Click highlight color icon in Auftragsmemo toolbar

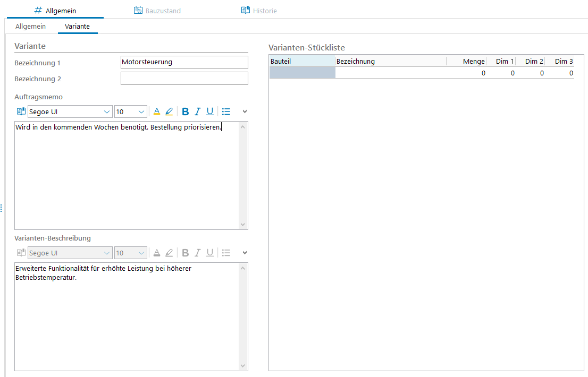[169, 112]
